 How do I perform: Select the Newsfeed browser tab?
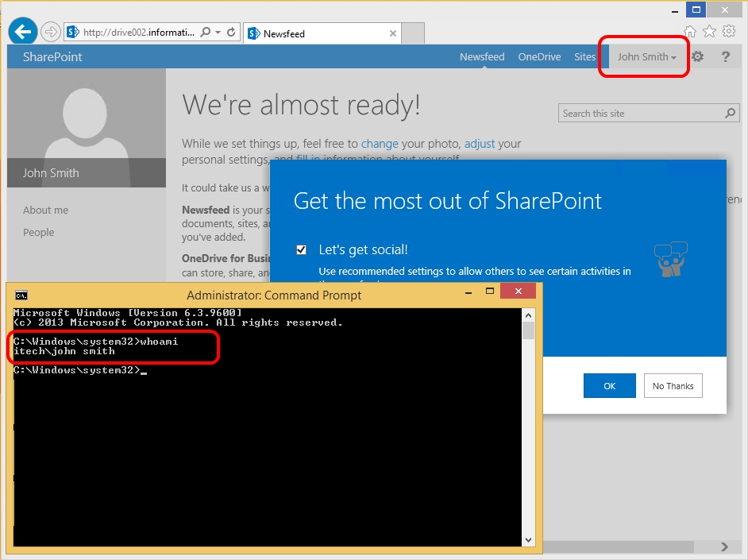coord(322,33)
